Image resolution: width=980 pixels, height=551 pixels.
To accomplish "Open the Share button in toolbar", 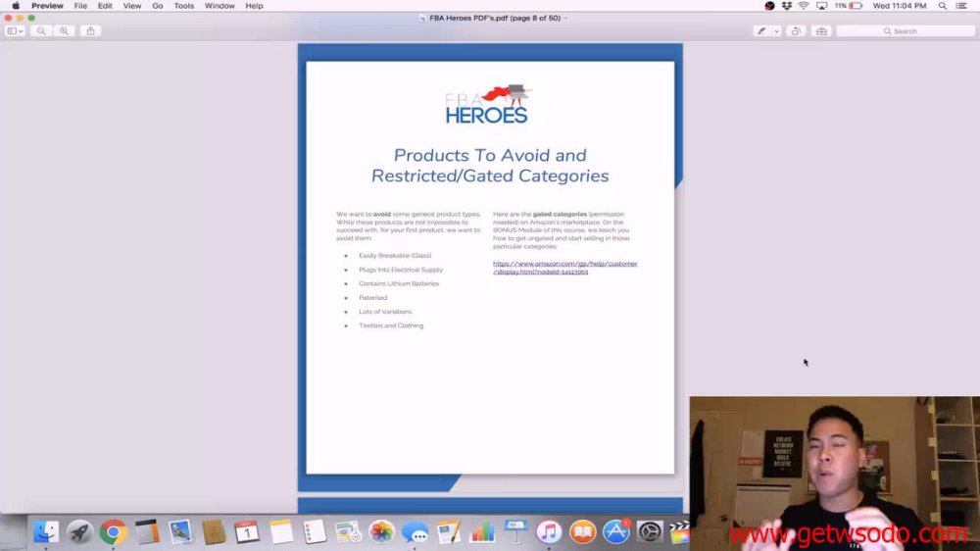I will [90, 30].
